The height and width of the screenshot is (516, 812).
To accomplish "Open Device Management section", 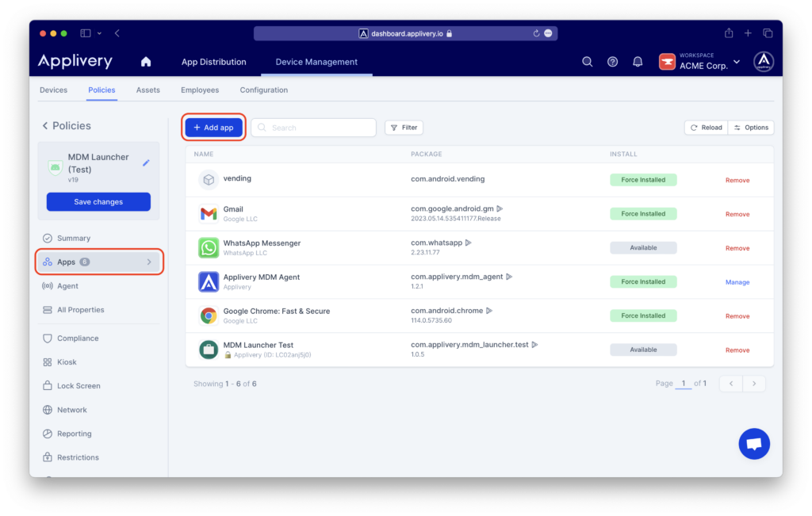I will 316,62.
